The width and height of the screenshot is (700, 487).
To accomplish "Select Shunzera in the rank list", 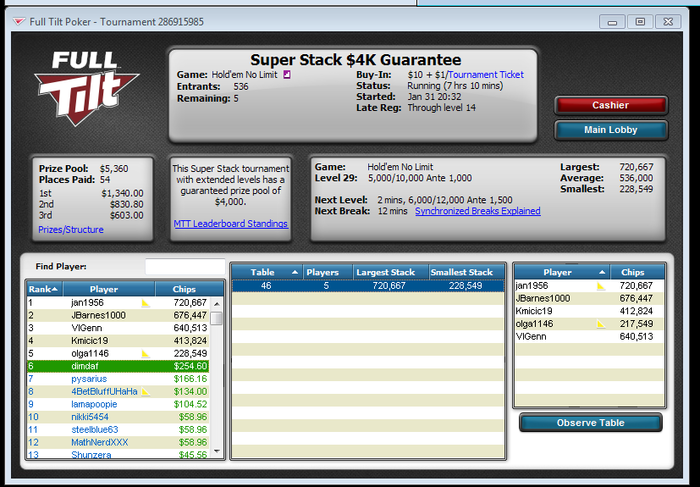I will click(x=118, y=454).
